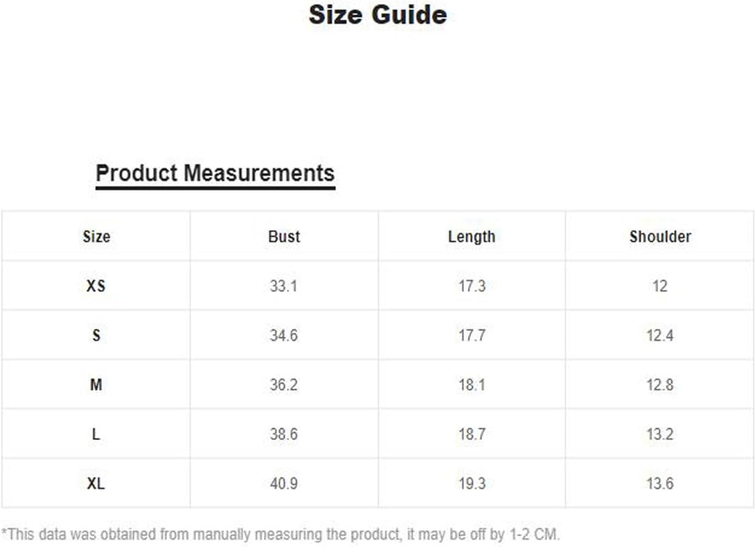Image resolution: width=756 pixels, height=547 pixels.
Task: Click the XL bust value 40.9
Action: click(x=284, y=483)
